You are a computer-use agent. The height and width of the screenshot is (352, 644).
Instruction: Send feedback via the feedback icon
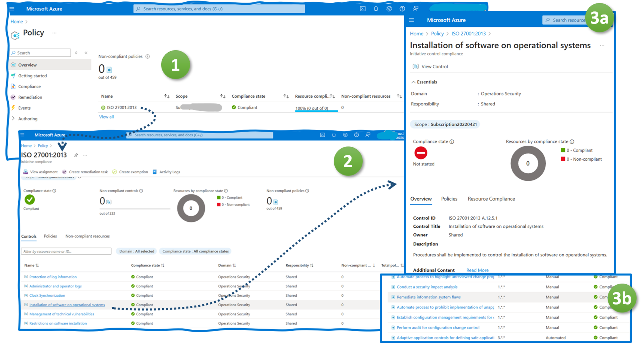coord(415,9)
